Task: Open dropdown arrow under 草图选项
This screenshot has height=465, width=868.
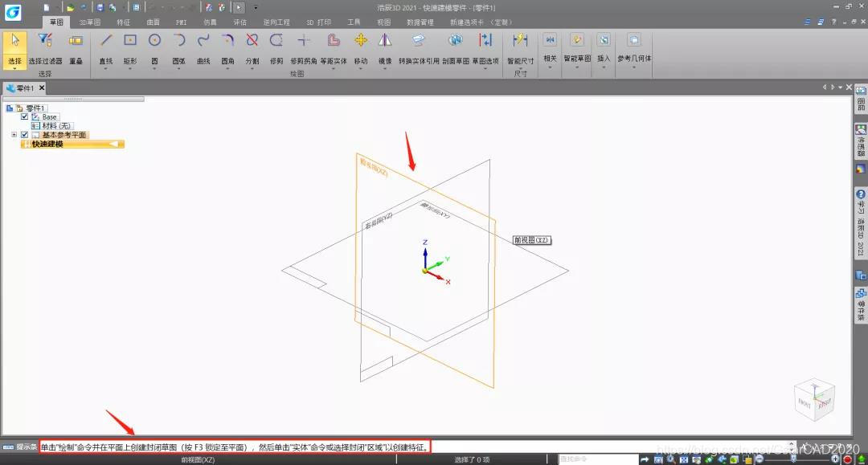Action: click(485, 68)
